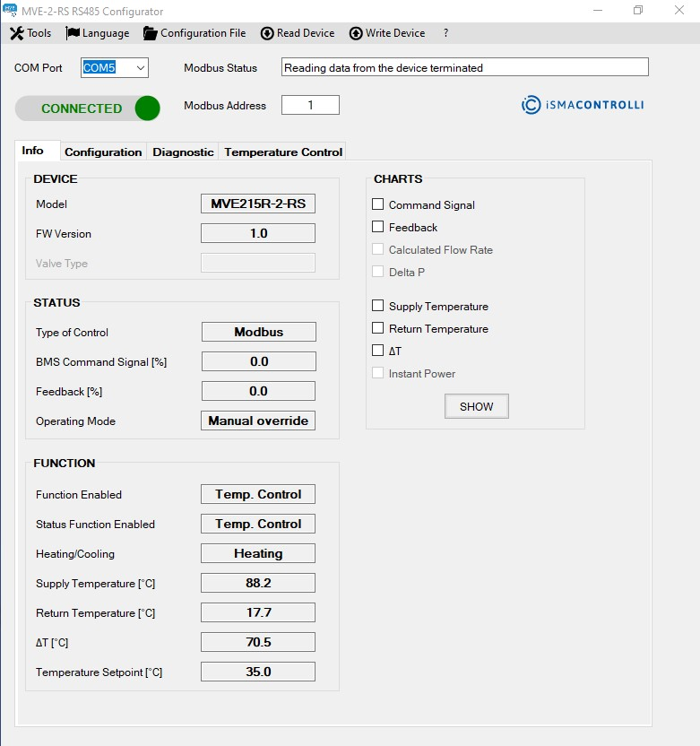Image resolution: width=700 pixels, height=746 pixels.
Task: Click the Write Device upload icon
Action: [356, 33]
